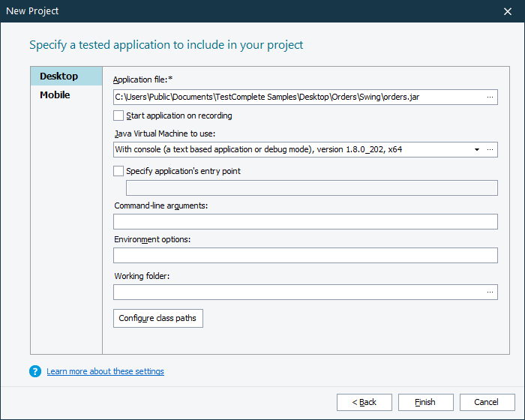This screenshot has width=525, height=420.
Task: Go back with the < Back button
Action: 364,402
